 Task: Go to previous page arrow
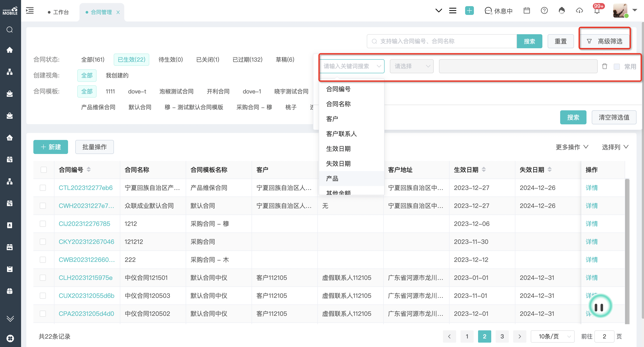449,336
